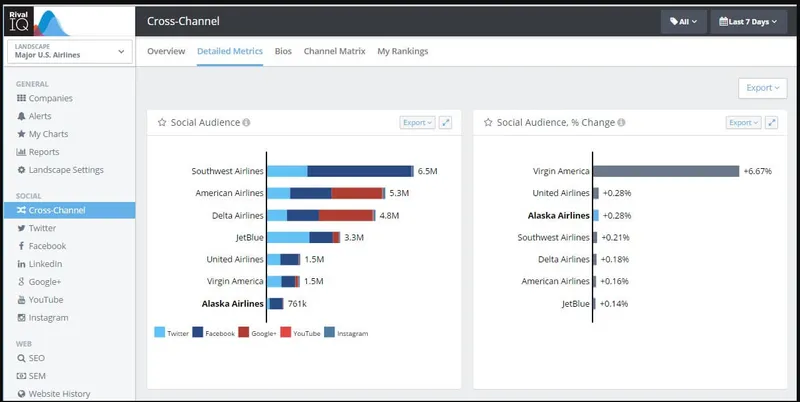Go to the Channel Matrix tab
The width and height of the screenshot is (800, 402).
tap(335, 51)
